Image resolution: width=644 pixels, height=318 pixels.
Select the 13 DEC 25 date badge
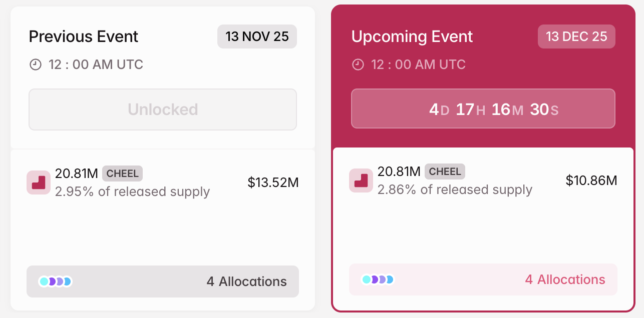[x=576, y=36]
